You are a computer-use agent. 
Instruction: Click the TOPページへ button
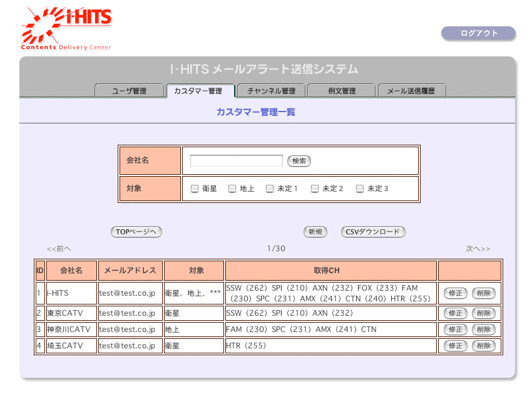tap(136, 232)
